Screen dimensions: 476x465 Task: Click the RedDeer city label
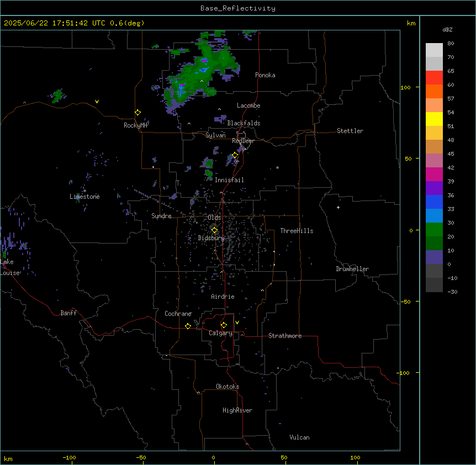243,140
